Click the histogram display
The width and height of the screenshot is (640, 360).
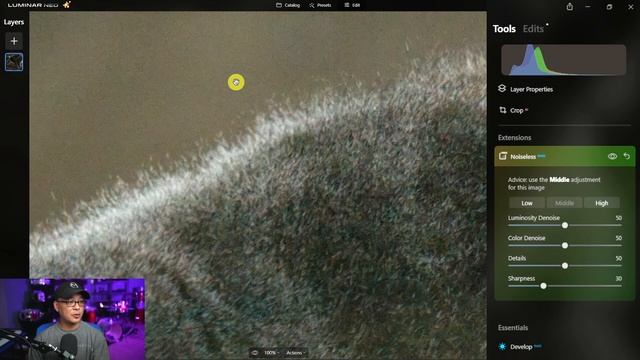(563, 60)
